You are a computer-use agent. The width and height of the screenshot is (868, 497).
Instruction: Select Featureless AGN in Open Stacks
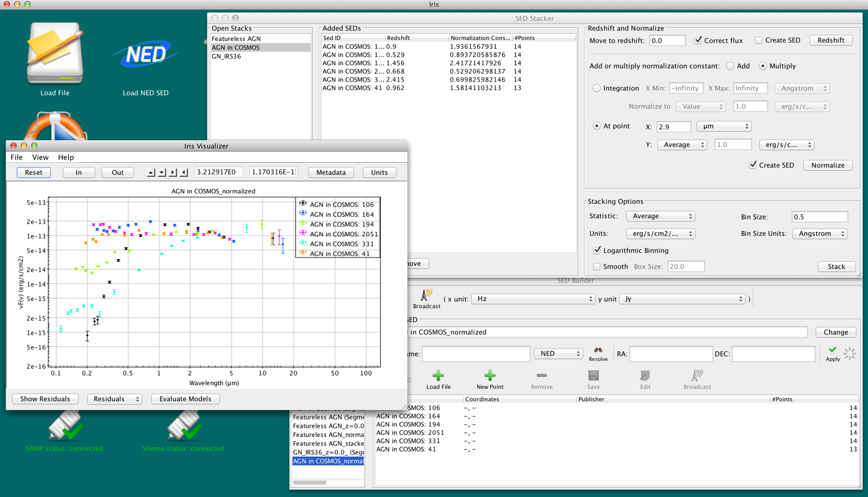pos(260,39)
